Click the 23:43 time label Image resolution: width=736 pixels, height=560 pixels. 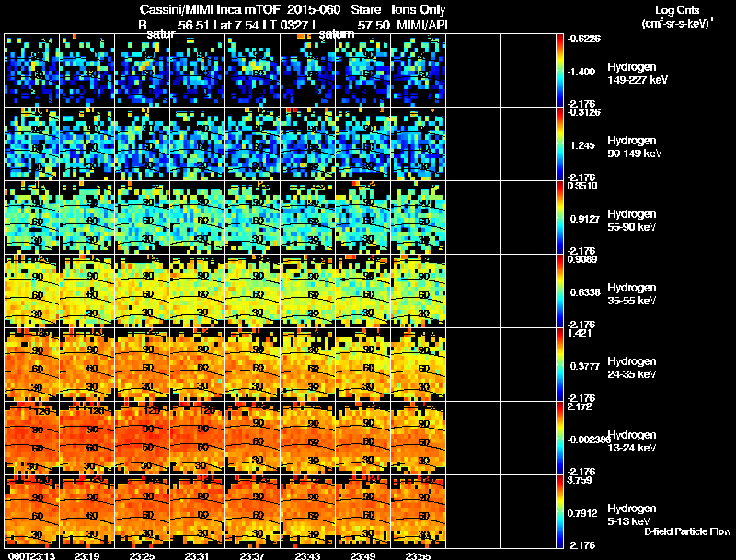coord(308,555)
